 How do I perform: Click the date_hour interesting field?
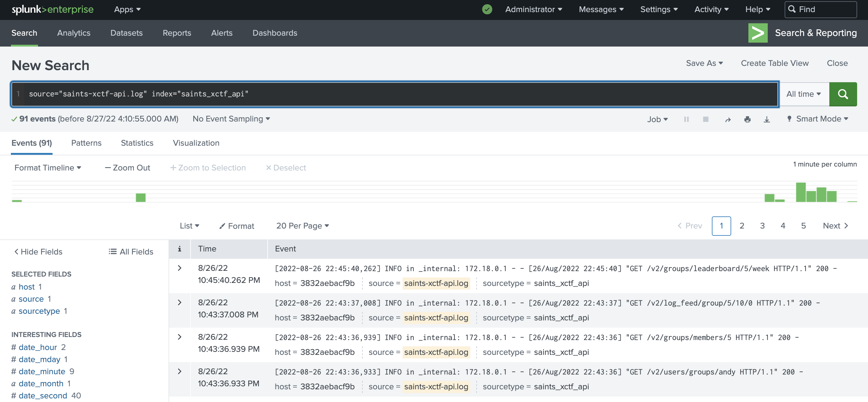pyautogui.click(x=38, y=347)
